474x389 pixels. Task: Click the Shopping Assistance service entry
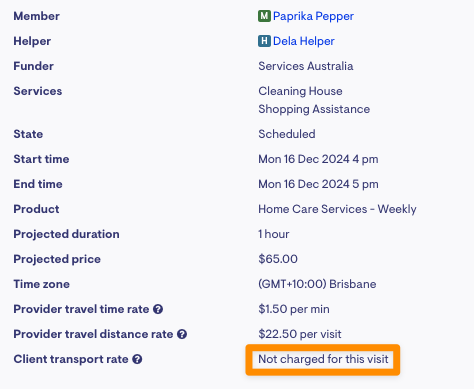(x=314, y=109)
